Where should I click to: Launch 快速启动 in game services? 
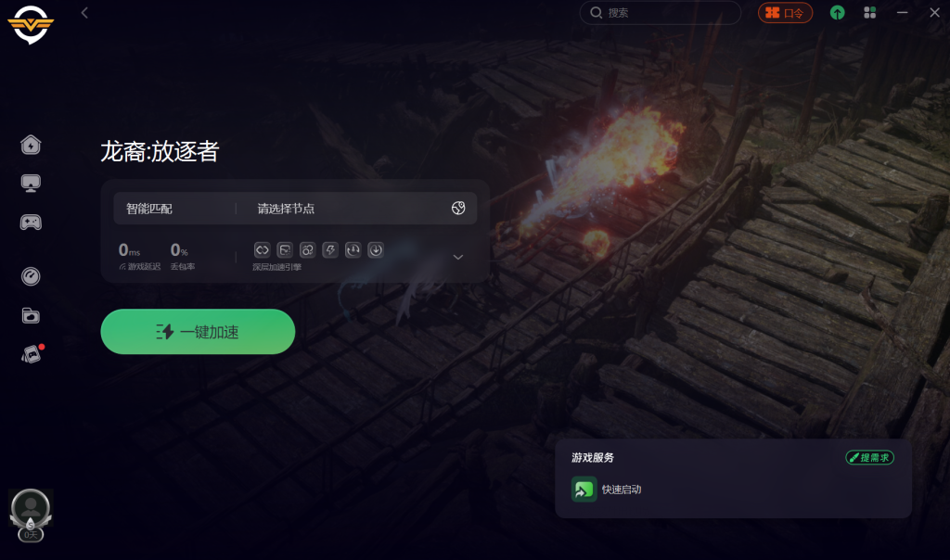[607, 490]
